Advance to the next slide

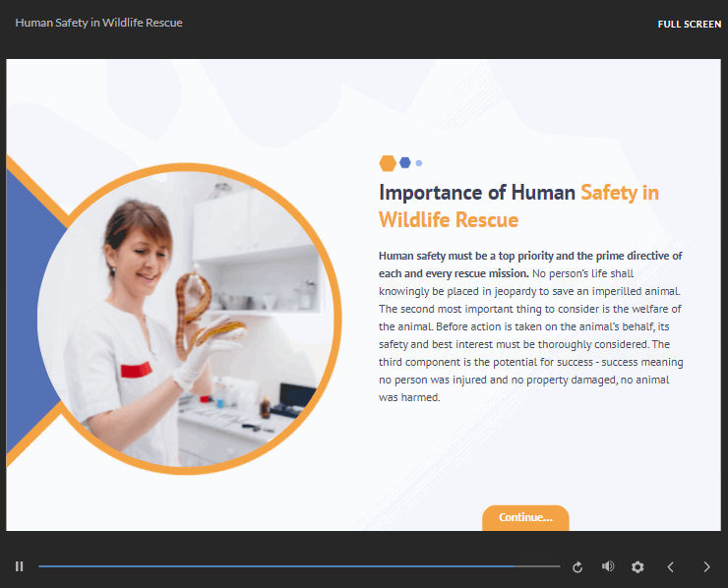coord(706,567)
